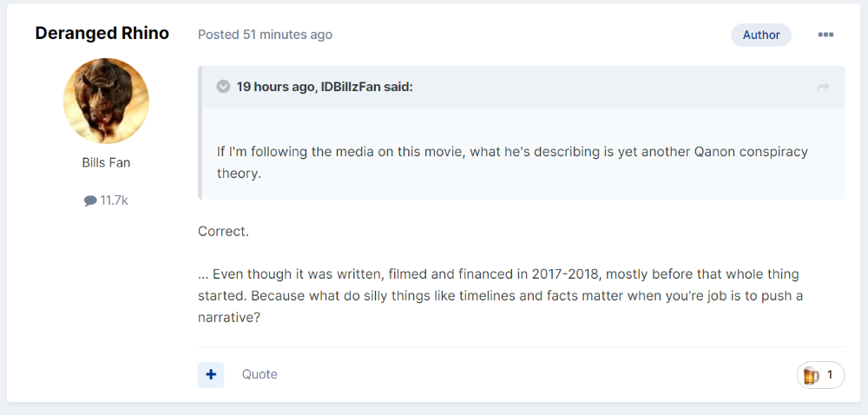Click the Author badge
The image size is (868, 415).
tap(761, 35)
